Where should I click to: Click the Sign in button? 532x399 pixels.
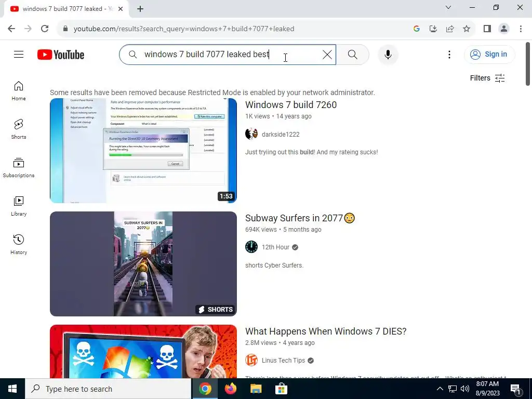tap(489, 54)
